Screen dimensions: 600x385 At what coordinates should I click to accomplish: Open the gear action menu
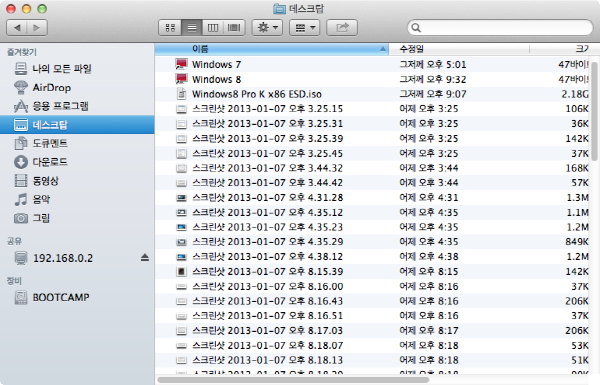tap(267, 28)
